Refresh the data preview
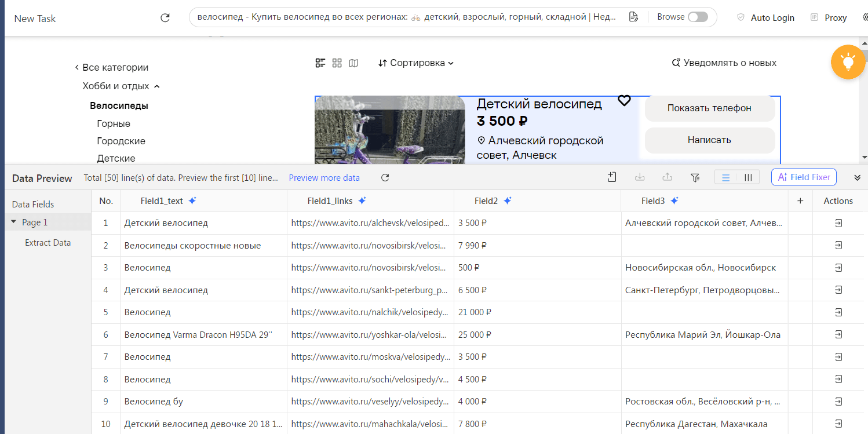The width and height of the screenshot is (868, 434). click(385, 178)
